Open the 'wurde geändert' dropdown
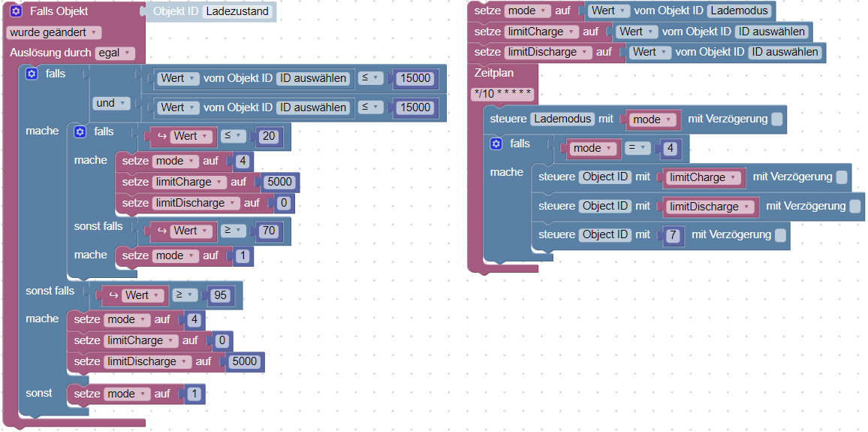 [x=54, y=32]
